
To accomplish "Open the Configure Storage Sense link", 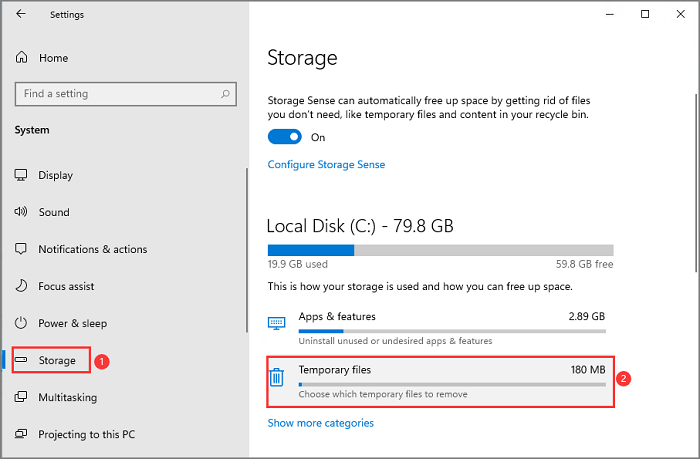I will (x=326, y=164).
